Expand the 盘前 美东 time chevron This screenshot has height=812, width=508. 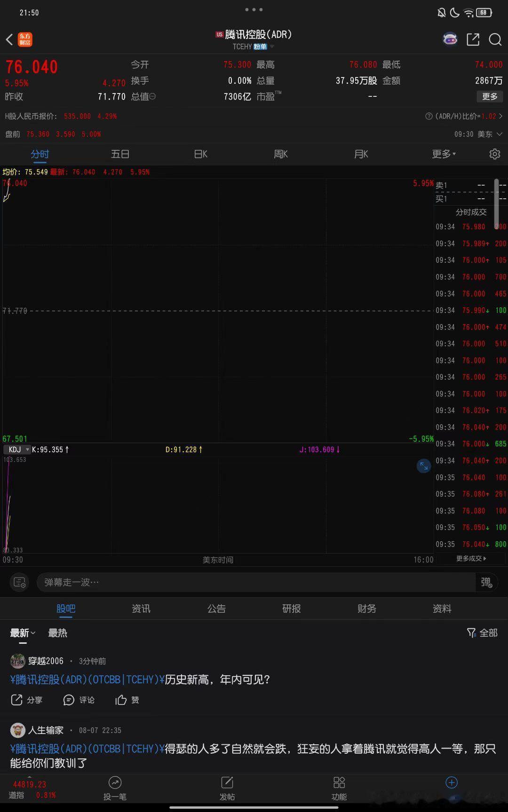500,134
